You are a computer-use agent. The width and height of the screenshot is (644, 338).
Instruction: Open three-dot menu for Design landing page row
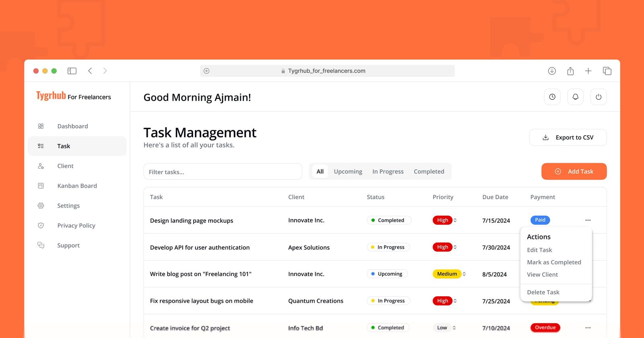coord(588,220)
